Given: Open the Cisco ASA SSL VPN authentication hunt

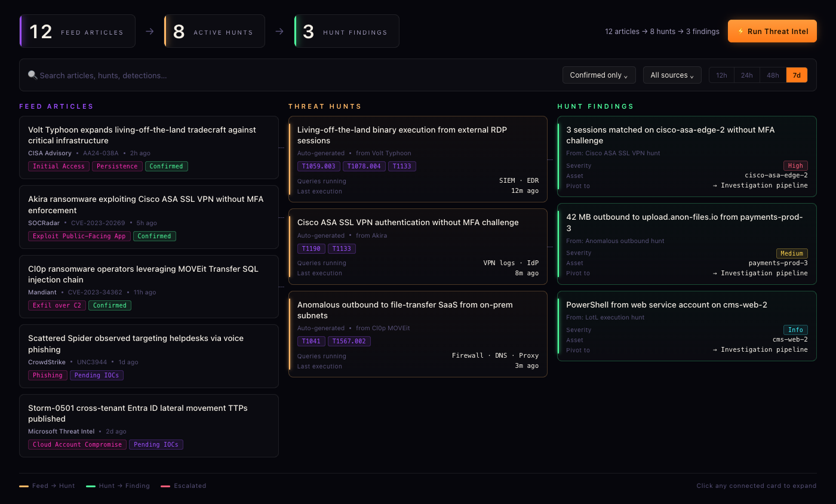Looking at the screenshot, I should point(418,247).
